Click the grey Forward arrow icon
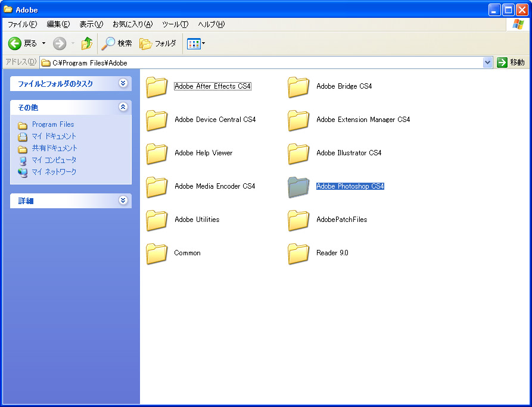Viewport: 532px width, 407px height. [60, 43]
